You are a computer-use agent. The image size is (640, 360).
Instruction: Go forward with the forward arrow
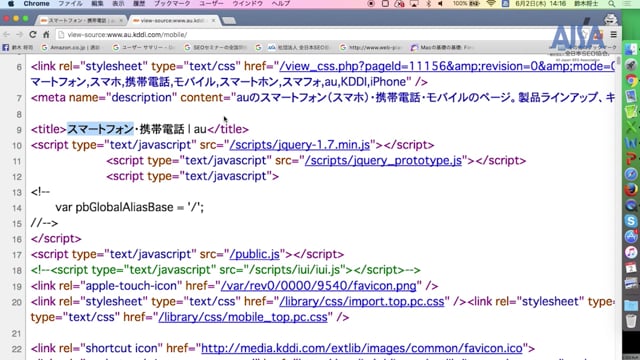[19, 35]
